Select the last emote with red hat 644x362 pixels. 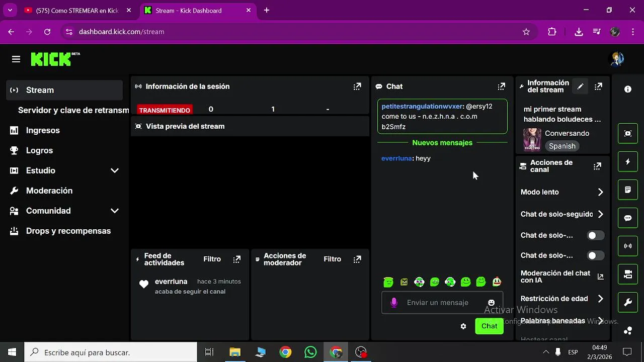pos(497,282)
